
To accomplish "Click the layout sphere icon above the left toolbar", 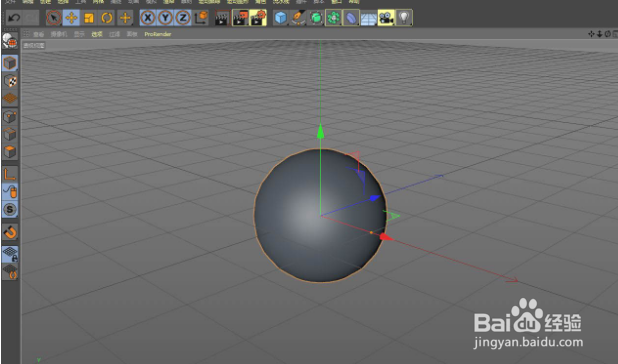I will (10, 41).
